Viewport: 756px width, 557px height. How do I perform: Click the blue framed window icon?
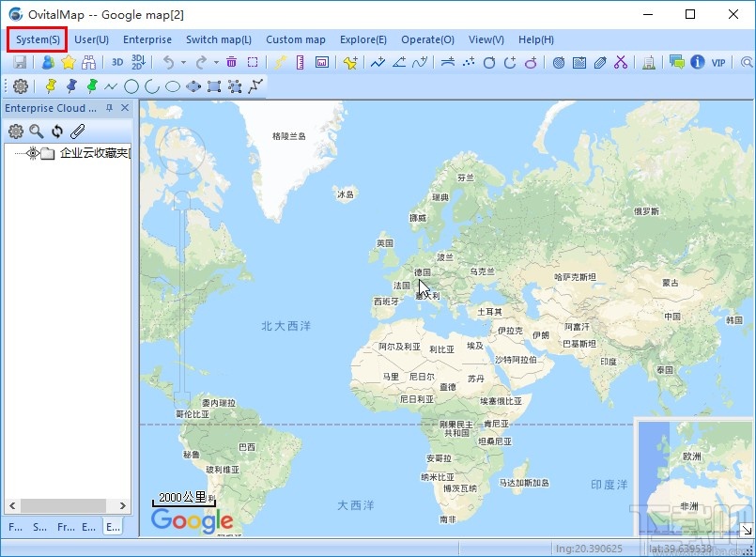(x=321, y=62)
